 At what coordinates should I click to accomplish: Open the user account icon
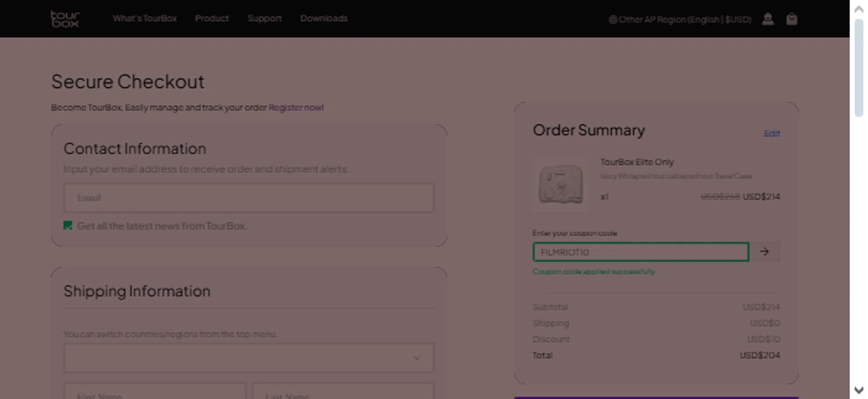click(x=768, y=19)
